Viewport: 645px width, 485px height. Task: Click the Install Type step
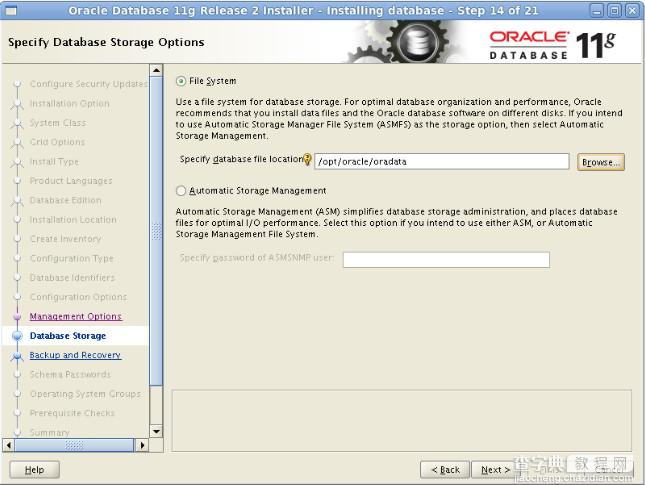pos(54,162)
